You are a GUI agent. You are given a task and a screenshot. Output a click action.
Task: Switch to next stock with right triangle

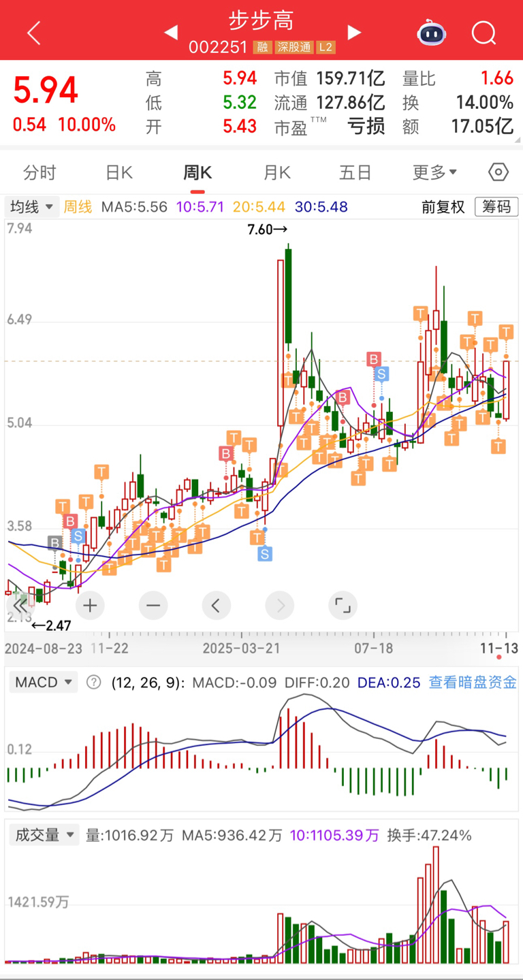point(353,32)
